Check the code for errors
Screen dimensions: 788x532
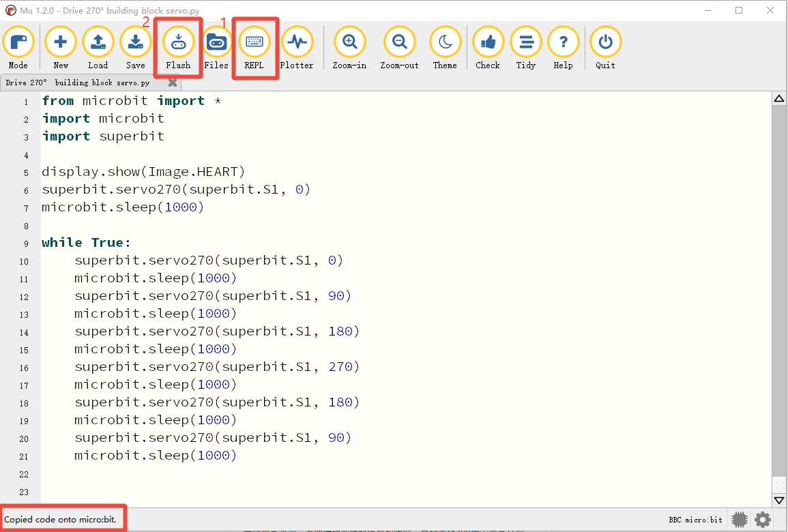tap(488, 48)
